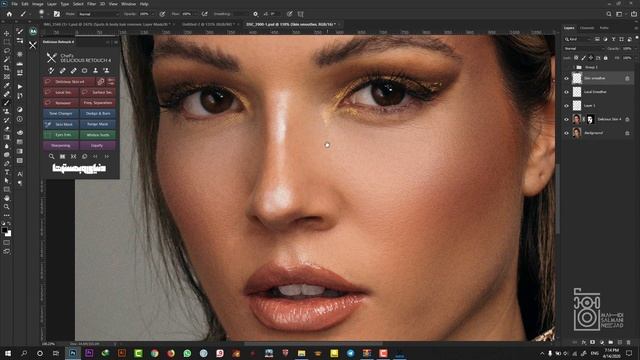The image size is (640, 360).
Task: Click the magnifier icon in Delicious Retouch panel
Action: tap(51, 156)
